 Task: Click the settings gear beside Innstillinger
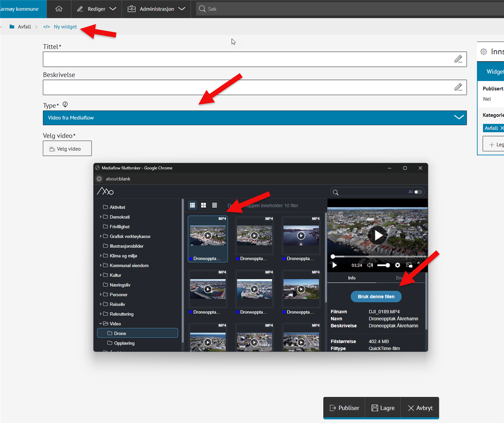click(x=483, y=52)
